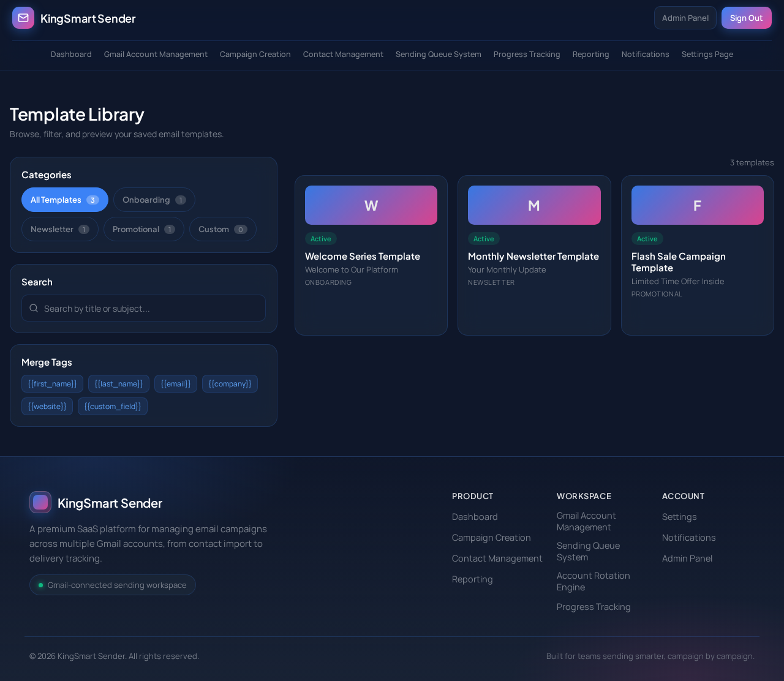Open footer Campaign Creation link
The height and width of the screenshot is (681, 784).
pos(491,538)
